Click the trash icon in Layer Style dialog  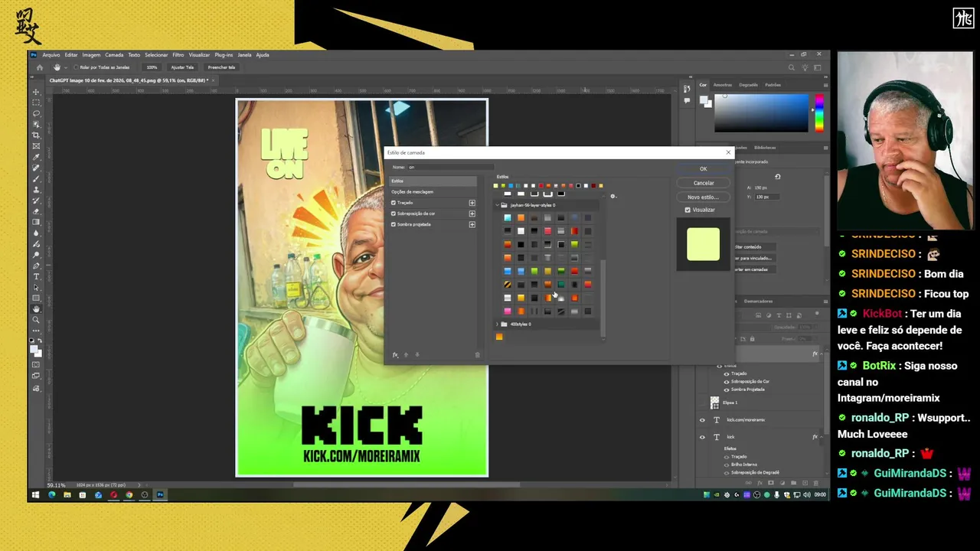(478, 354)
